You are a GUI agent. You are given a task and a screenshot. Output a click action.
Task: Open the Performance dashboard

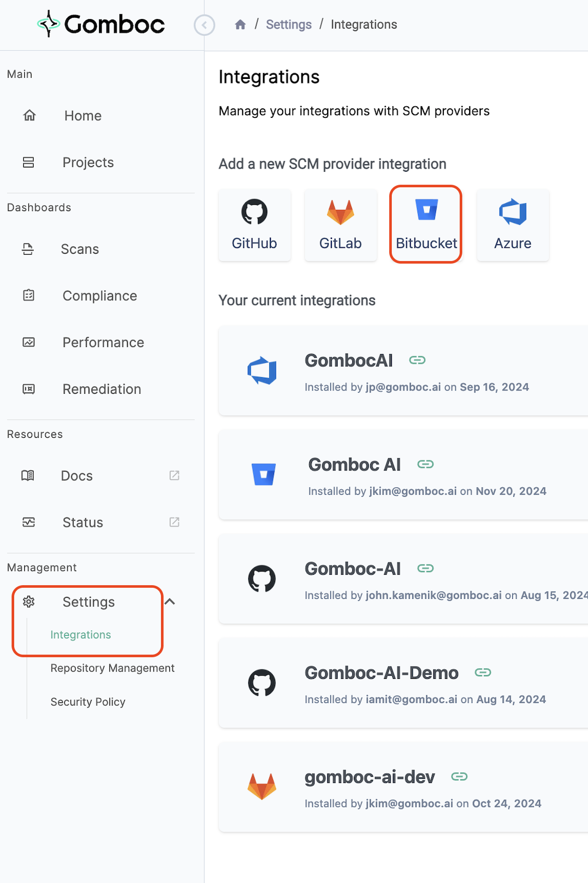click(x=104, y=343)
